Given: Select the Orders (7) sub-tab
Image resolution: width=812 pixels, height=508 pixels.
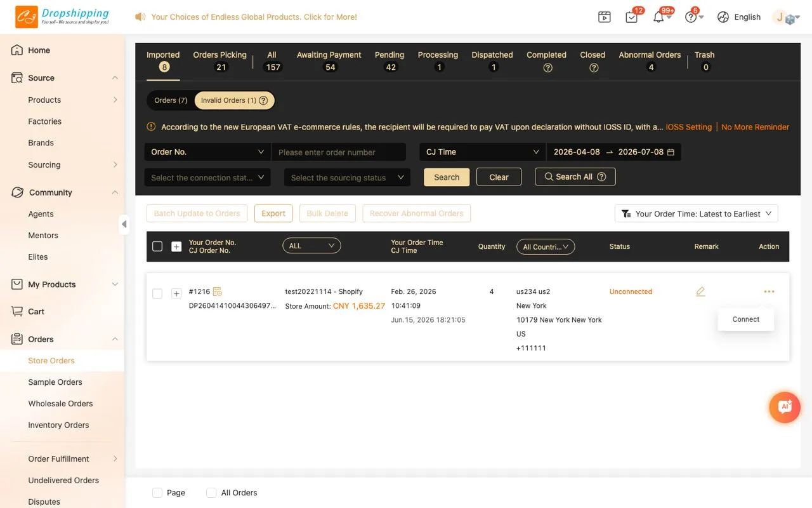Looking at the screenshot, I should pyautogui.click(x=171, y=100).
